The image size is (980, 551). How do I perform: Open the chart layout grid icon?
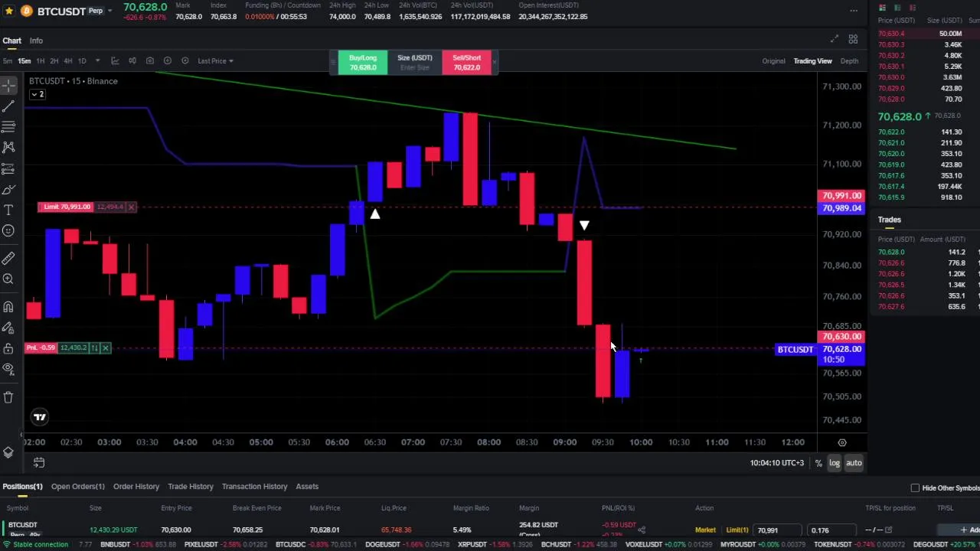pos(853,39)
